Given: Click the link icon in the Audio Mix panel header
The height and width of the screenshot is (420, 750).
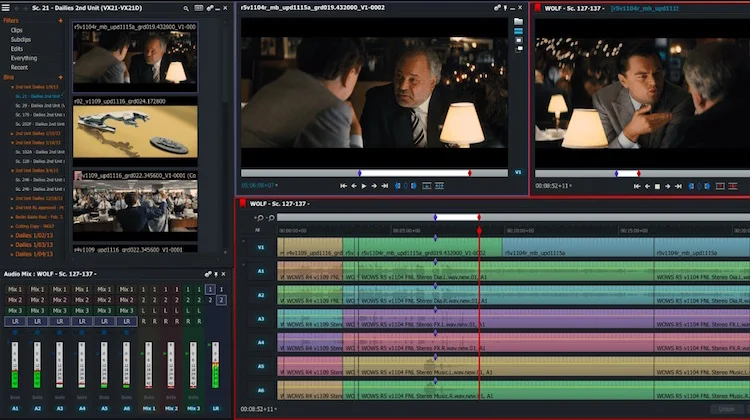Looking at the screenshot, I should point(208,274).
